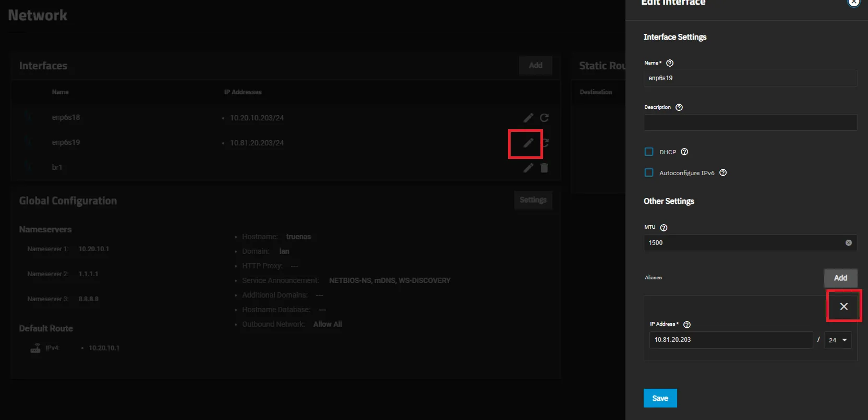Clear the MTU field value
The image size is (868, 420).
(x=848, y=243)
